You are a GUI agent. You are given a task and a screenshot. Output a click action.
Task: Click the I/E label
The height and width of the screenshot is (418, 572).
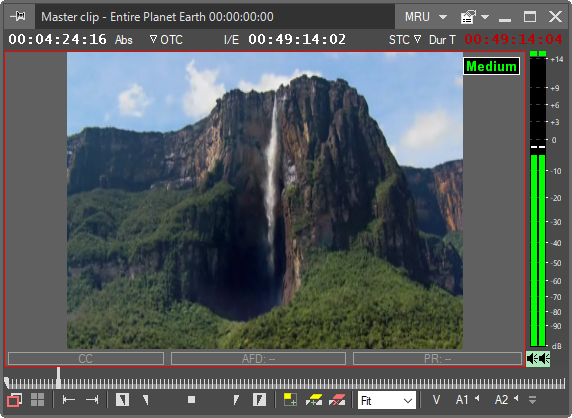coord(231,40)
